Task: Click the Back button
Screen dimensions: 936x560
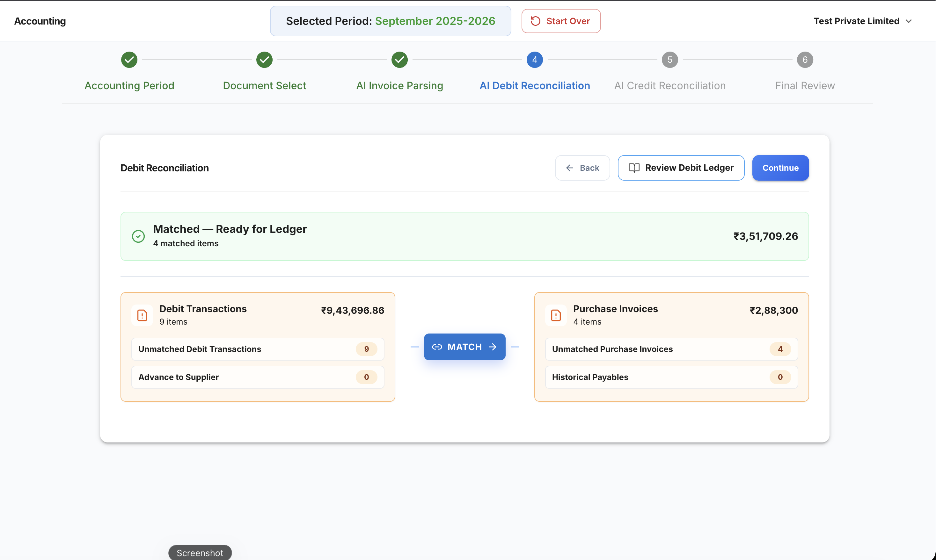Action: 582,168
